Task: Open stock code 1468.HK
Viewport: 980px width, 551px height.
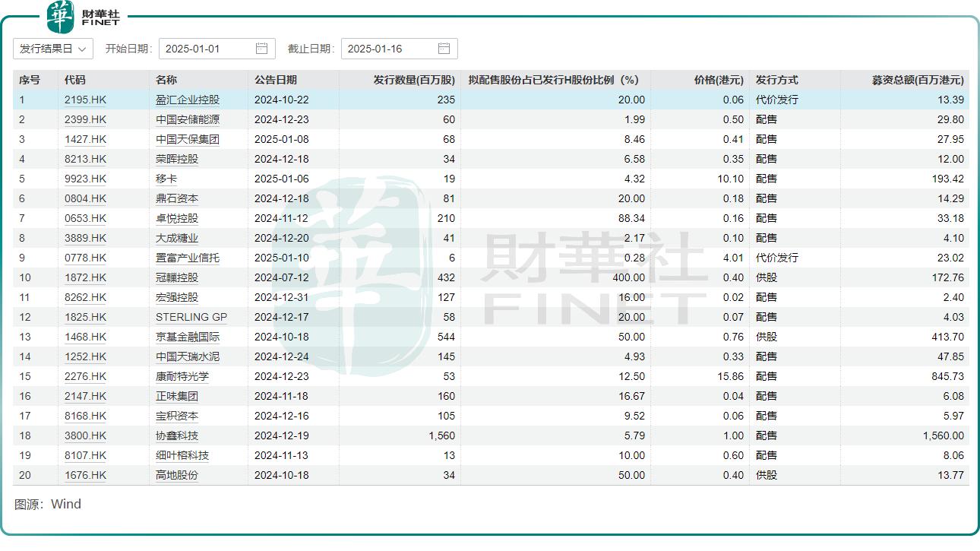Action: pyautogui.click(x=86, y=337)
